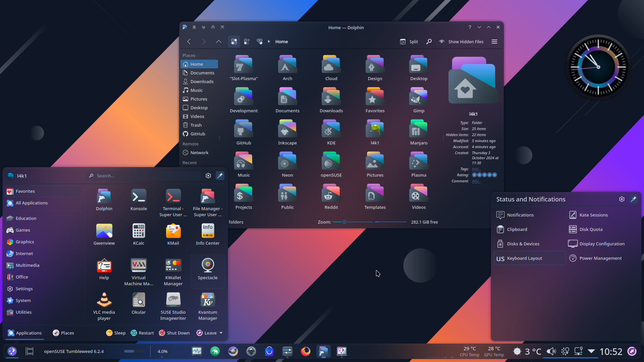Image resolution: width=644 pixels, height=362 pixels.
Task: Add a comment via Comment Add link
Action: point(476,181)
